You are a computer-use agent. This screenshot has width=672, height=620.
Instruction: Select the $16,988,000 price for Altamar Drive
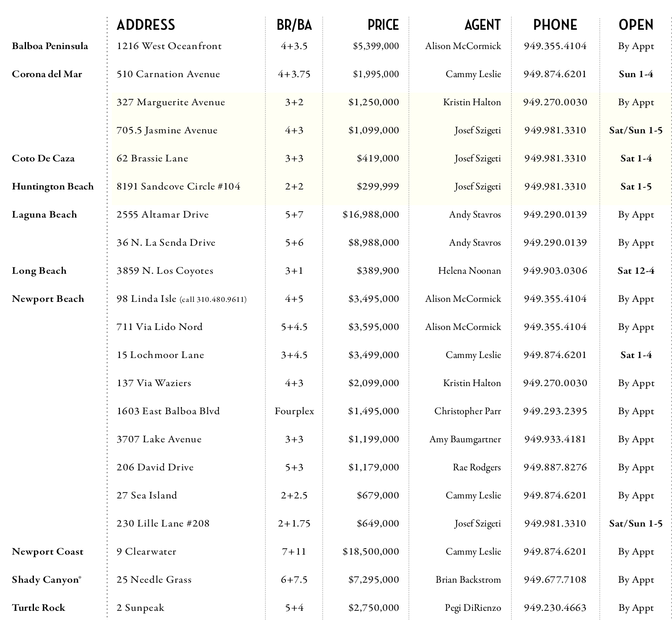tap(371, 215)
